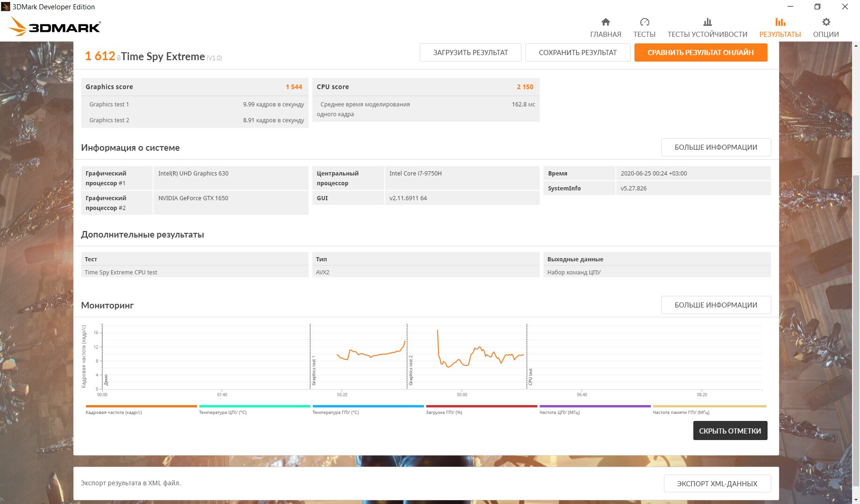Click the Graphics test 1 timeline marker
The width and height of the screenshot is (860, 504).
click(314, 371)
